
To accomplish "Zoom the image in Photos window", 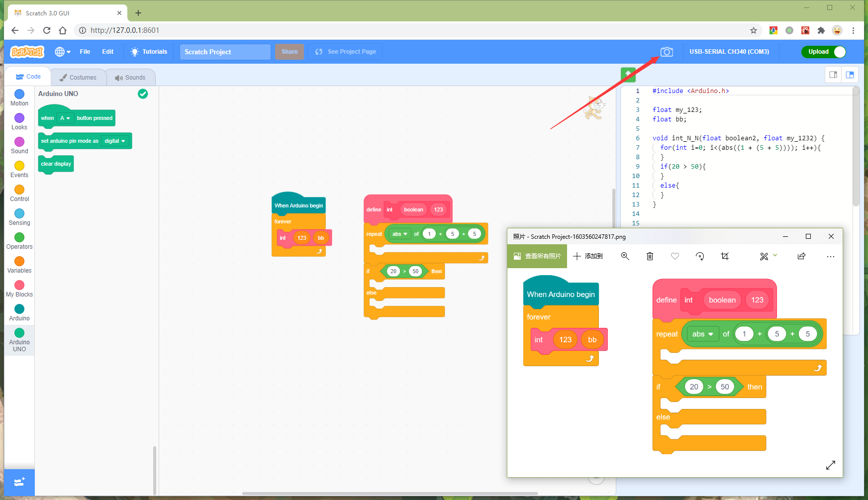I will [x=625, y=256].
